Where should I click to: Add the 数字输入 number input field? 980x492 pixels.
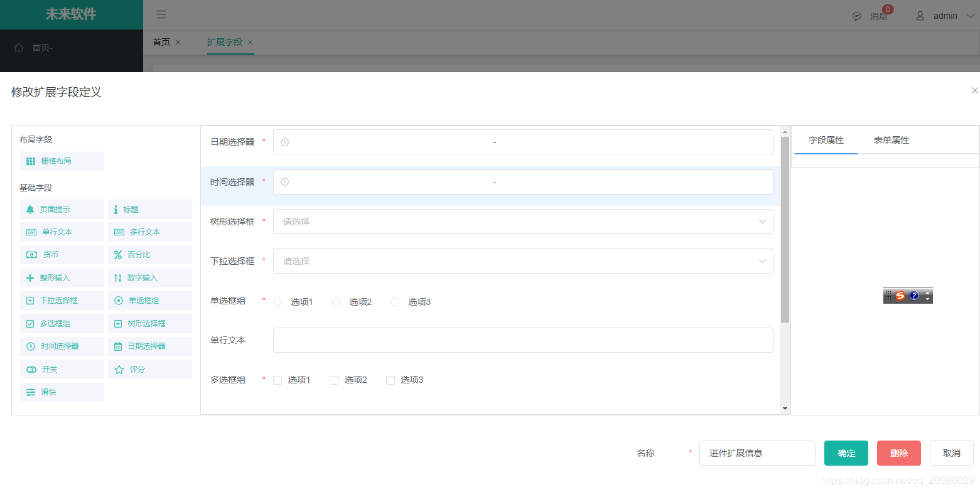(149, 278)
